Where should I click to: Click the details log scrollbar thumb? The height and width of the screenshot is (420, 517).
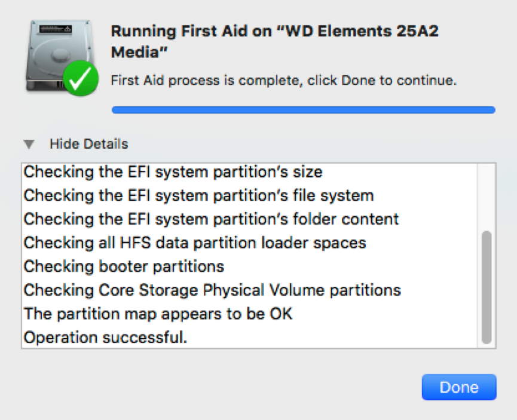[x=487, y=287]
